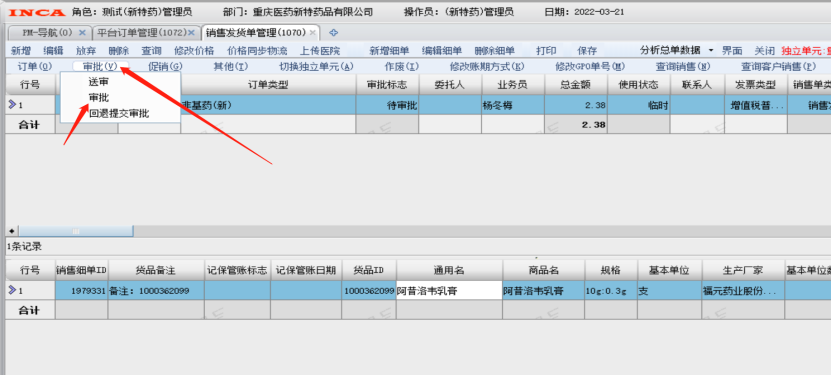
Task: Click the 新增 toolbar button
Action: 21,51
